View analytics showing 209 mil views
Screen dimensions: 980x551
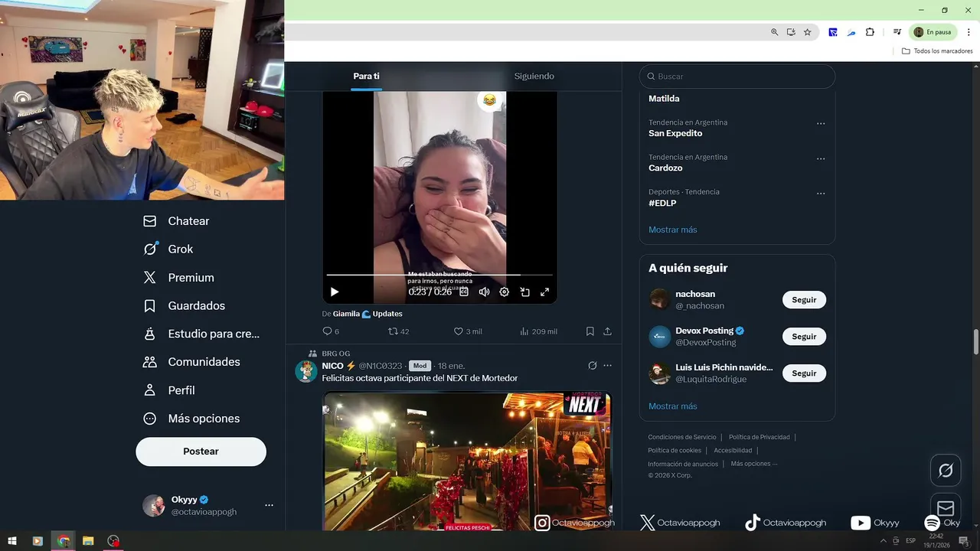point(538,331)
